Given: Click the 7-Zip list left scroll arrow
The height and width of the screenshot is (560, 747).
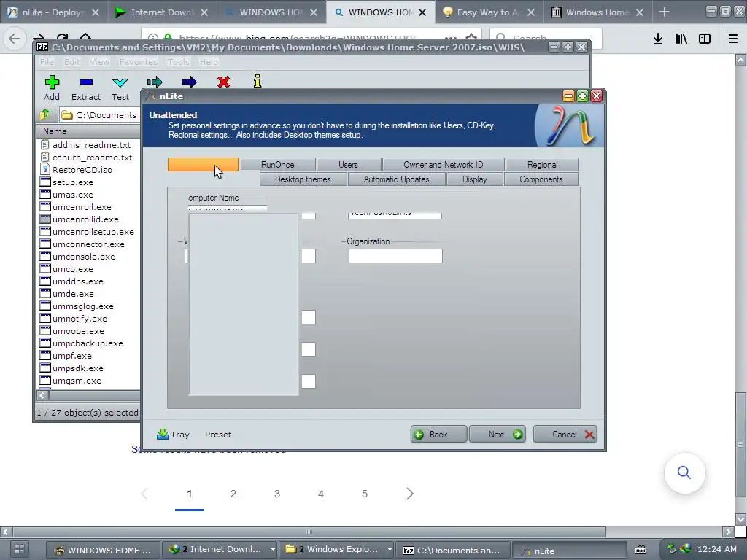Looking at the screenshot, I should 42,395.
